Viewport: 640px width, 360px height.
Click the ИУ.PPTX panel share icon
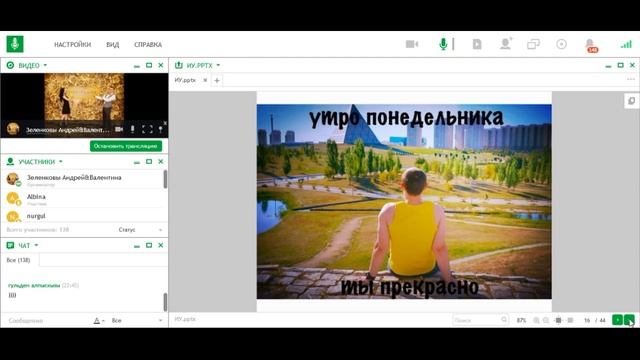[179, 65]
